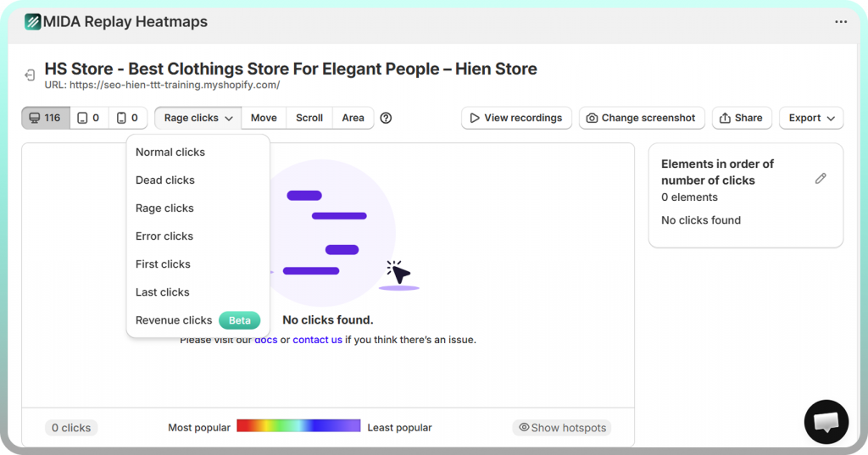Click the pencil edit icon in elements panel
The height and width of the screenshot is (455, 868).
[x=820, y=179]
